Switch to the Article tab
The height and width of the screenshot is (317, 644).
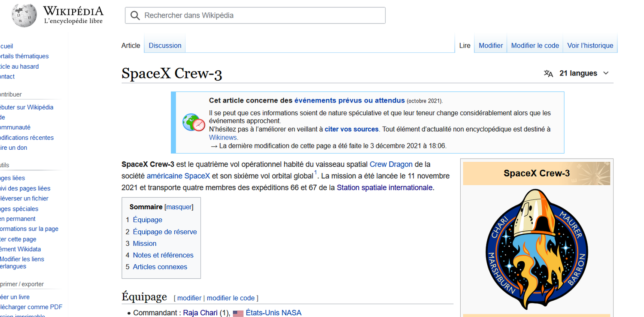[131, 45]
